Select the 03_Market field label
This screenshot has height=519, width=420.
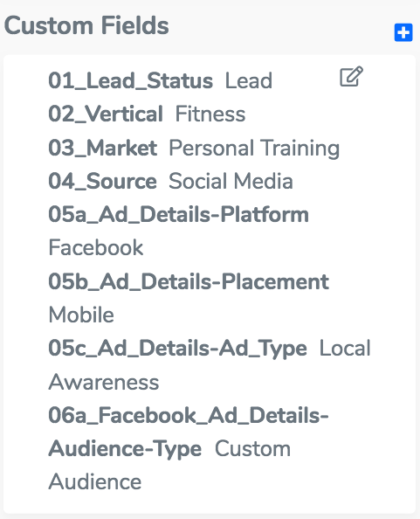click(x=102, y=148)
